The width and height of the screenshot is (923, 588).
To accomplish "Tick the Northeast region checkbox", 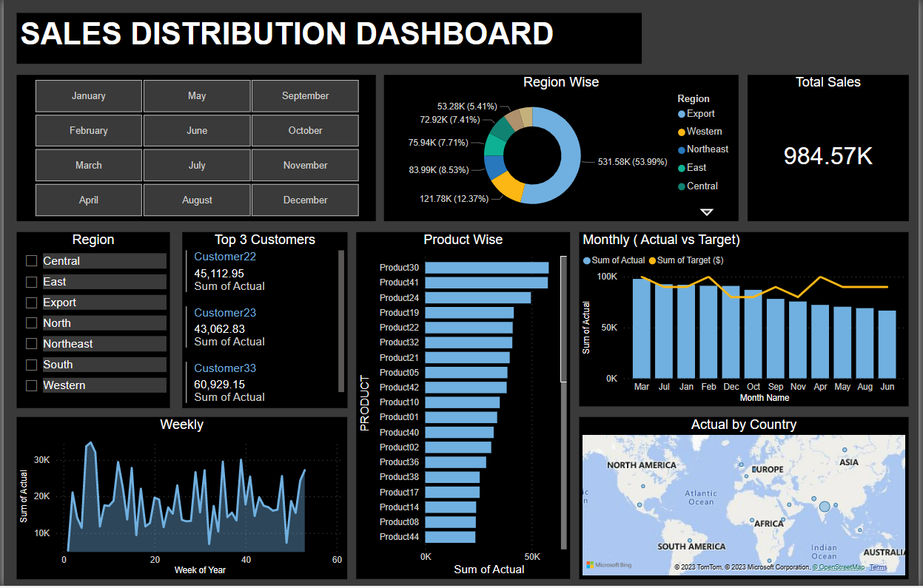I will coord(31,344).
